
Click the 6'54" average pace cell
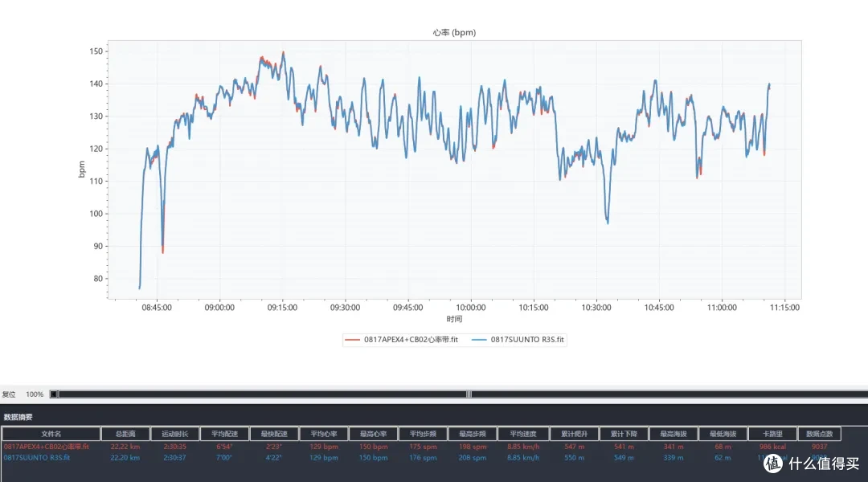[224, 447]
